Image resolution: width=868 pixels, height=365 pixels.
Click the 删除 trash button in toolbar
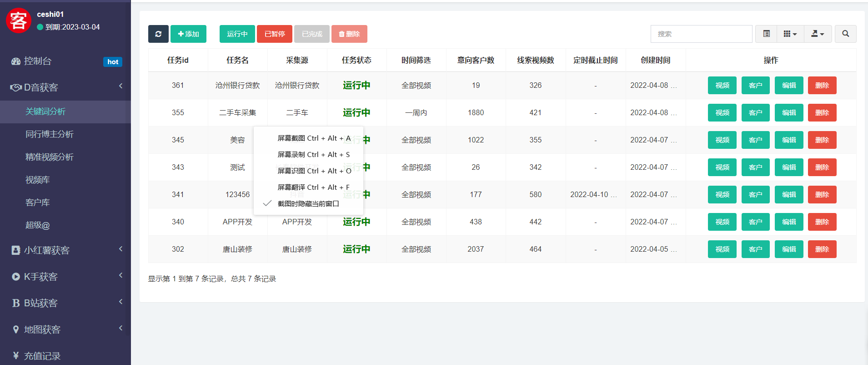tap(349, 34)
